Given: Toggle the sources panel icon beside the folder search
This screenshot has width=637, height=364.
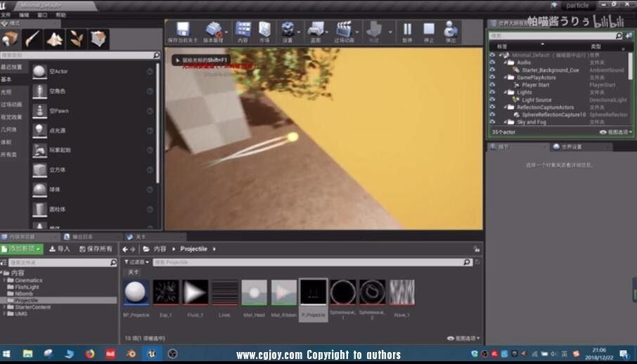Looking at the screenshot, I should coord(4,263).
